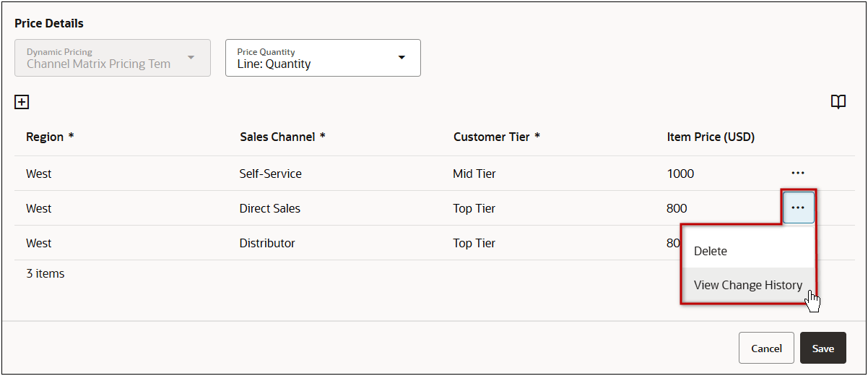Select the Self-Service cell
Screen dimensions: 868x376
tap(271, 174)
